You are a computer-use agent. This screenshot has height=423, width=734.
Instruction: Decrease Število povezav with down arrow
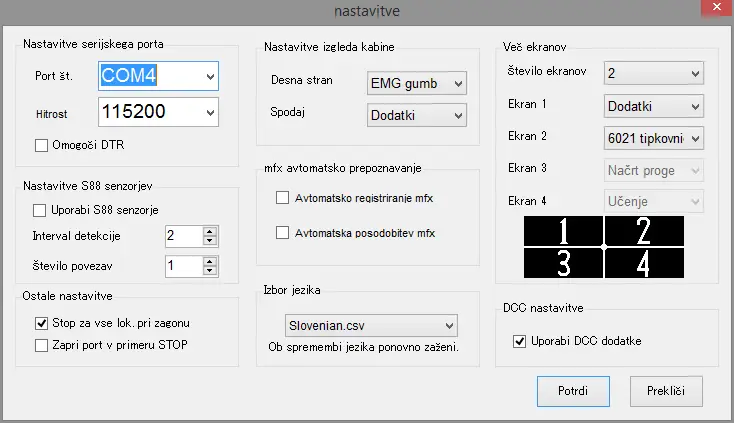(209, 271)
